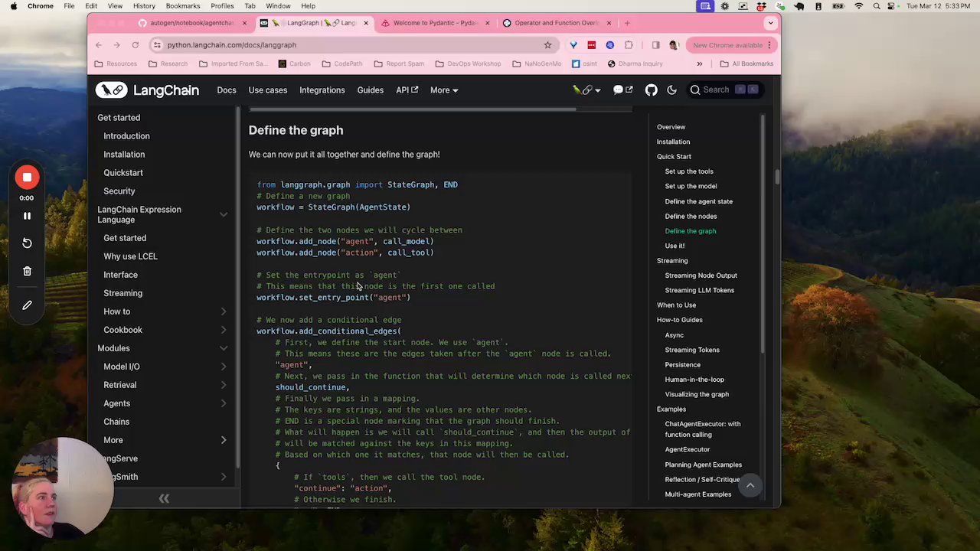
Task: Show hidden bookmarks with the double chevron
Action: click(x=700, y=64)
